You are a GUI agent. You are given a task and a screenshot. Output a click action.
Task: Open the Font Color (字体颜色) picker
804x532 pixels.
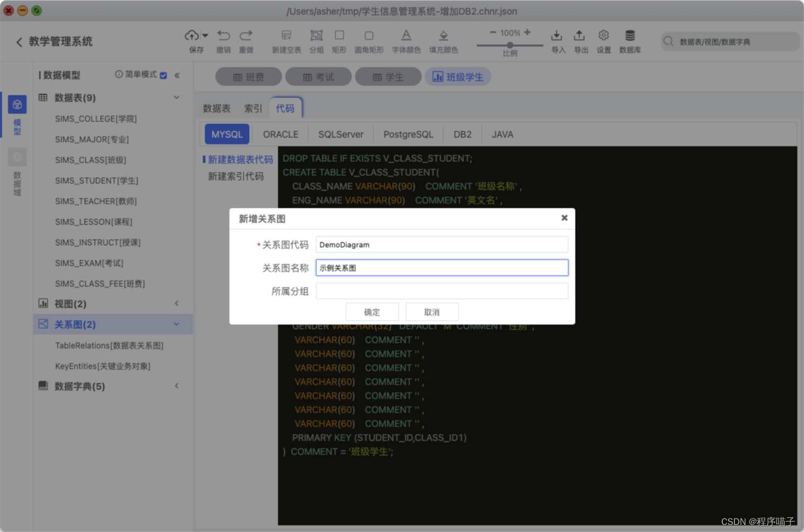coord(406,35)
